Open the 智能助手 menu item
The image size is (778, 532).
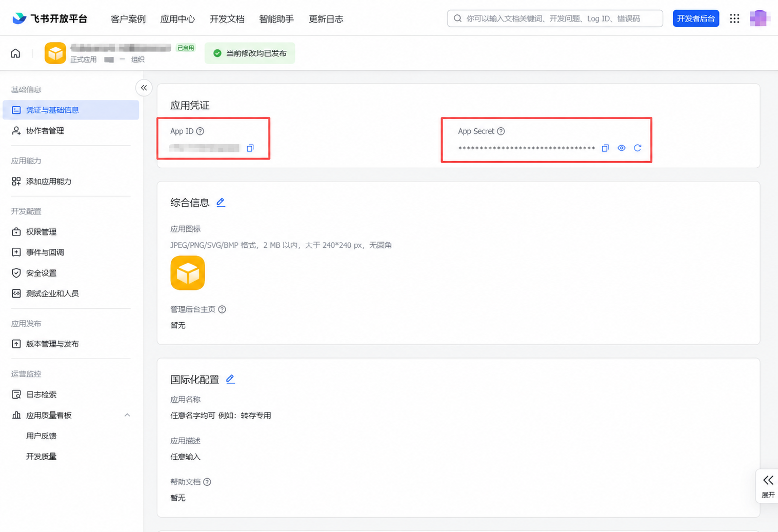276,19
